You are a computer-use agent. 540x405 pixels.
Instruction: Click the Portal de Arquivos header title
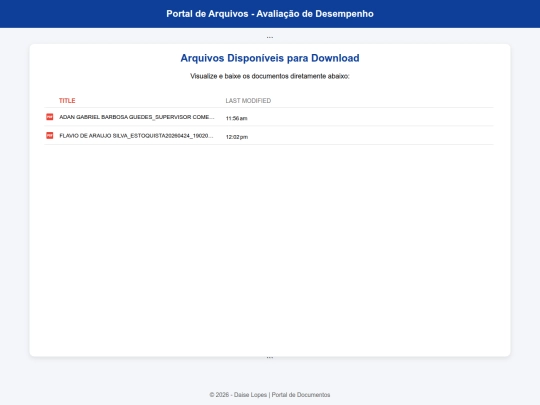(x=270, y=14)
